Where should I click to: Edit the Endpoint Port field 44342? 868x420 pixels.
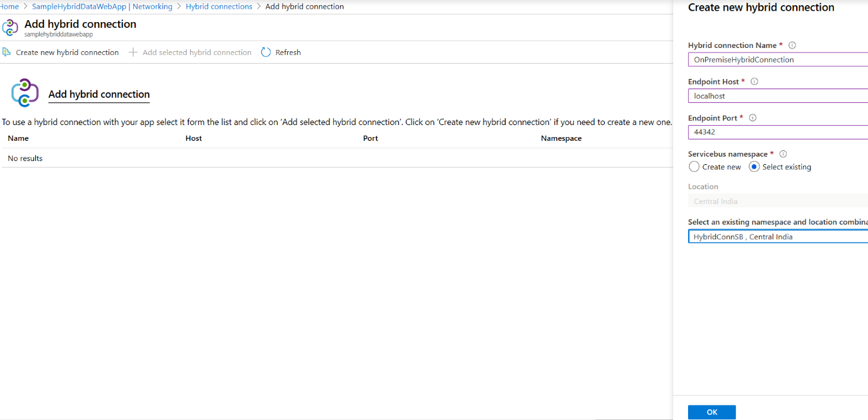[x=778, y=132]
